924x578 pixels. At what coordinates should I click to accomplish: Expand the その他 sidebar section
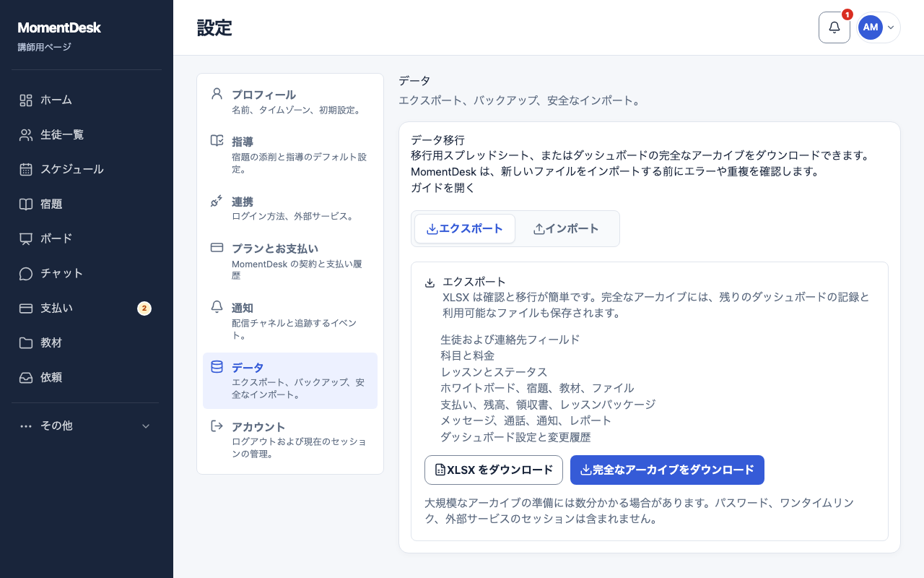pos(87,426)
